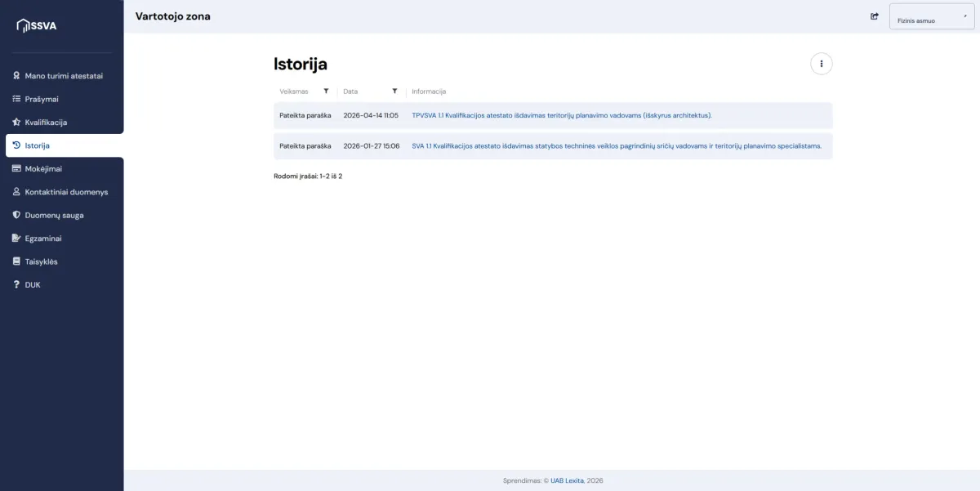Filter the Veiksmas column
The width and height of the screenshot is (980, 491).
(x=326, y=92)
